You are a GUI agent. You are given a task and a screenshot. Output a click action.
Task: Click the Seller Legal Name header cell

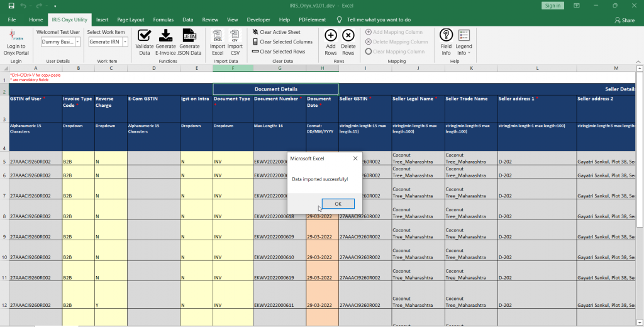[x=418, y=109]
